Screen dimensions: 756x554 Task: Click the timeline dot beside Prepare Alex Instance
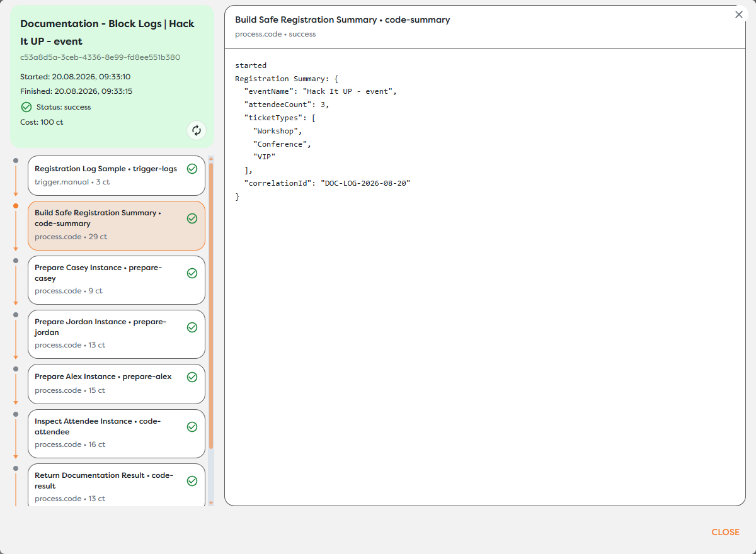click(x=16, y=369)
